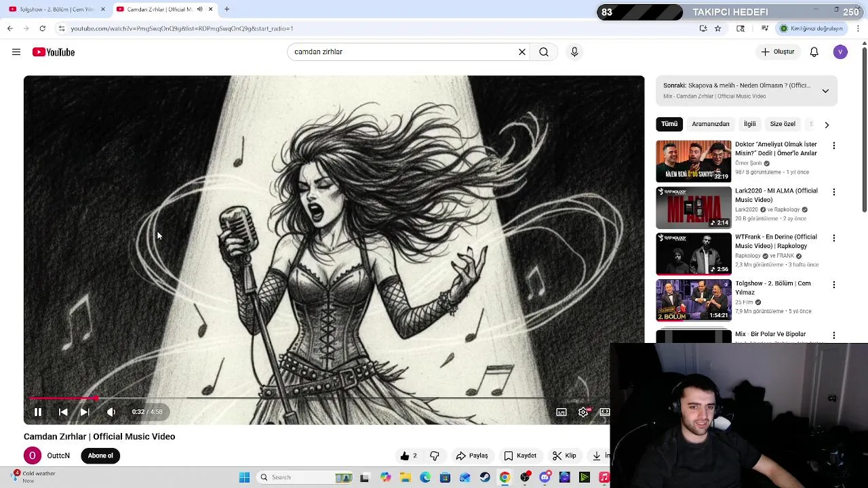
Task: Click the Oluştur create button
Action: tap(778, 52)
